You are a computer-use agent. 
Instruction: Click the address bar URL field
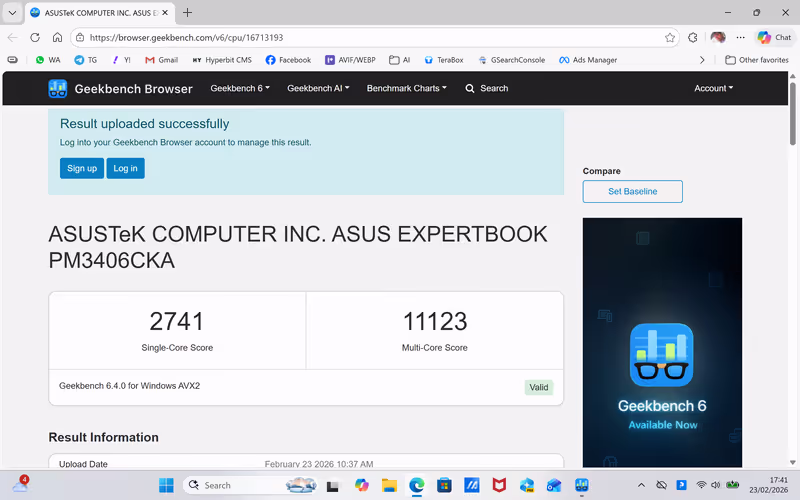coord(370,37)
